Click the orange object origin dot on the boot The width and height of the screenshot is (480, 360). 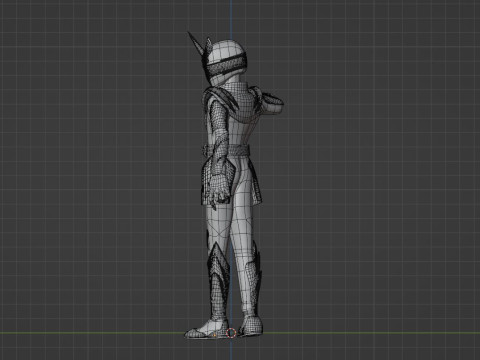[x=215, y=334]
